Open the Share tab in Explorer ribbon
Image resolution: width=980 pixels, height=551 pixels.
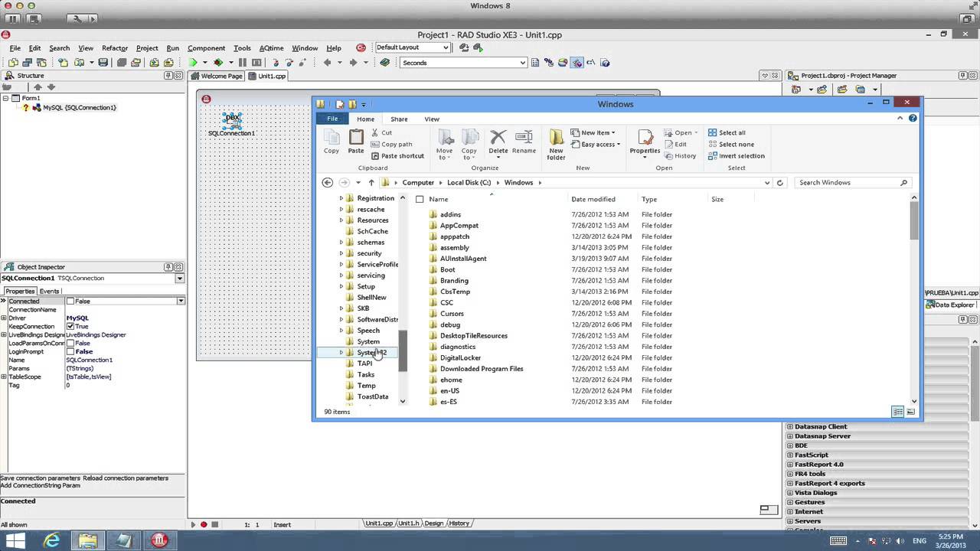click(399, 119)
